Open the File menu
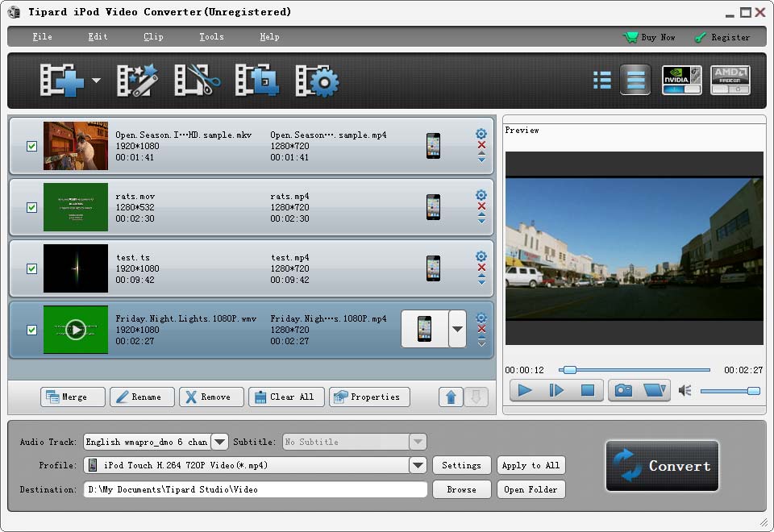Image resolution: width=774 pixels, height=532 pixels. click(x=42, y=36)
